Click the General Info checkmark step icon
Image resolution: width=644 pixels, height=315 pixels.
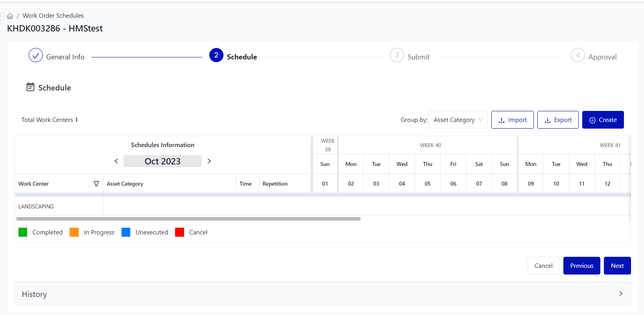(x=36, y=55)
